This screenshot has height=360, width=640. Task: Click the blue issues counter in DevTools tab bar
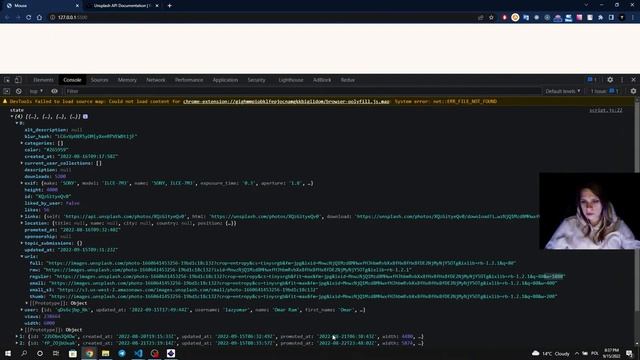pos(592,80)
